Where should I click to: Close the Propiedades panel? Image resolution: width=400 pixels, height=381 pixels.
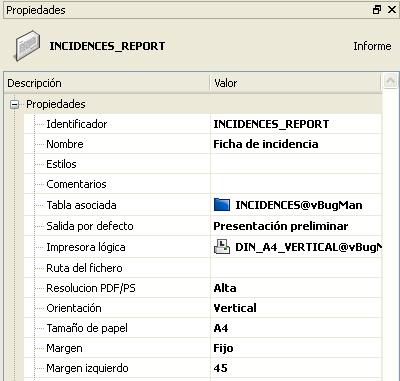coord(392,10)
